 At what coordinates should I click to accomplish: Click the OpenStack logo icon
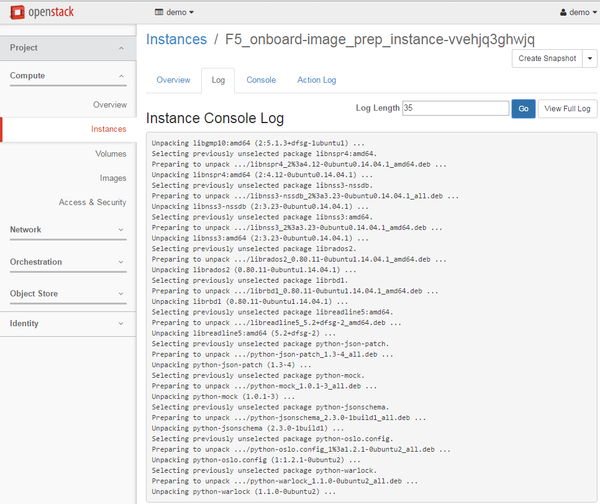tap(17, 12)
